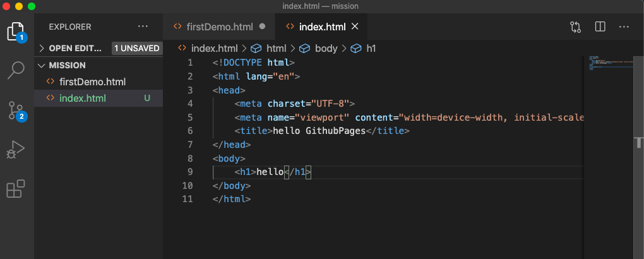
Task: Open the Extensions view icon
Action: point(16,189)
